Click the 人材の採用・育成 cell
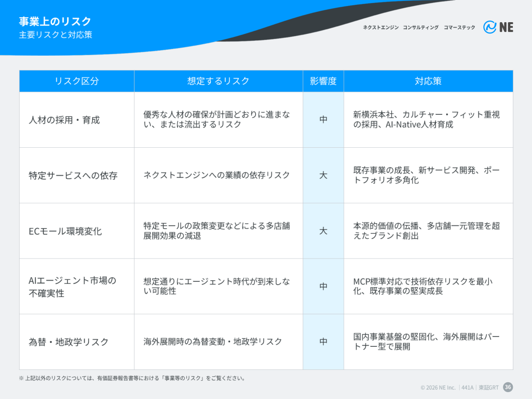Screen dimensions: 532x399 pos(77,120)
